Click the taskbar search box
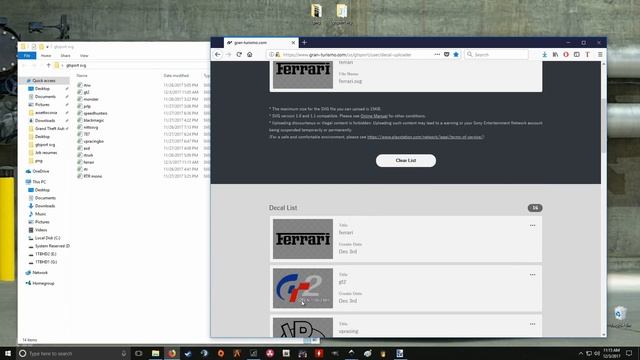The height and width of the screenshot is (360, 640). click(73, 353)
